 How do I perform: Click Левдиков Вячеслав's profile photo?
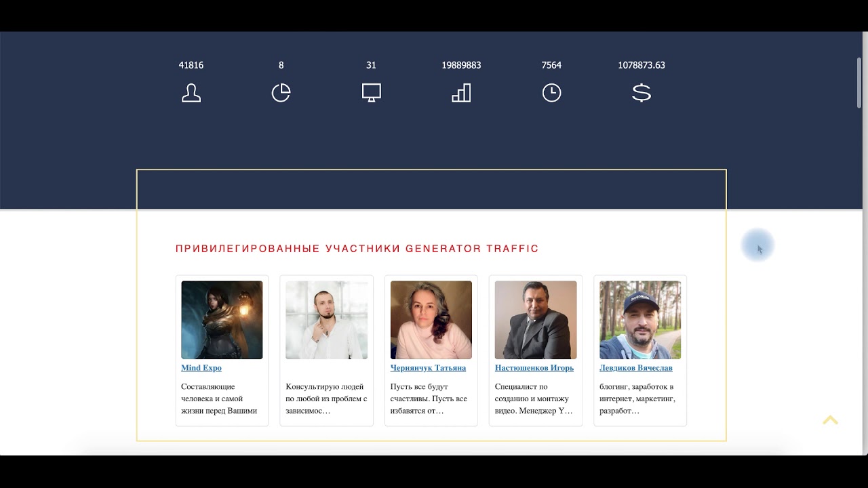pos(640,320)
